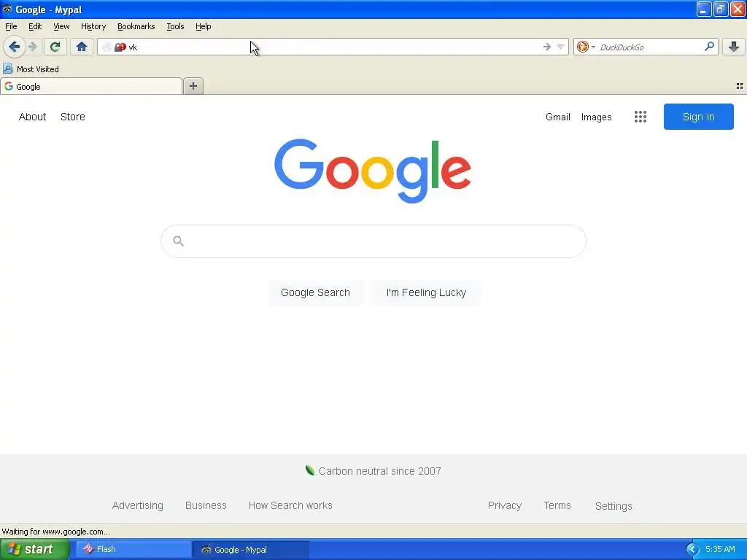Switch to Flash taskbar window
Image resolution: width=747 pixels, height=560 pixels.
[x=133, y=549]
